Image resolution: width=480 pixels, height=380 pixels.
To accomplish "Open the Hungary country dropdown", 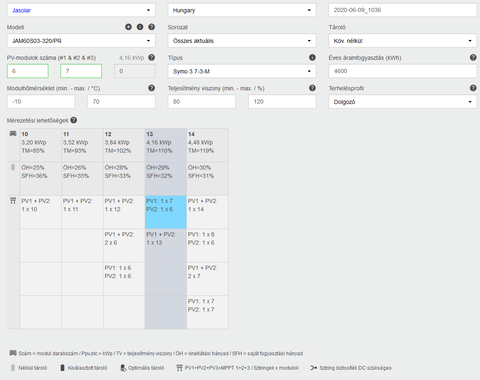I will [x=242, y=10].
